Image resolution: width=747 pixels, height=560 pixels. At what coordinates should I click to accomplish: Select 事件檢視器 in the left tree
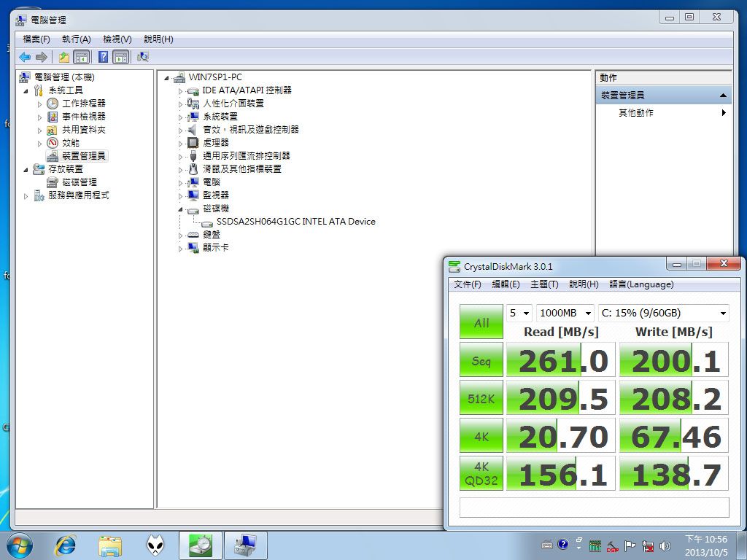click(83, 117)
